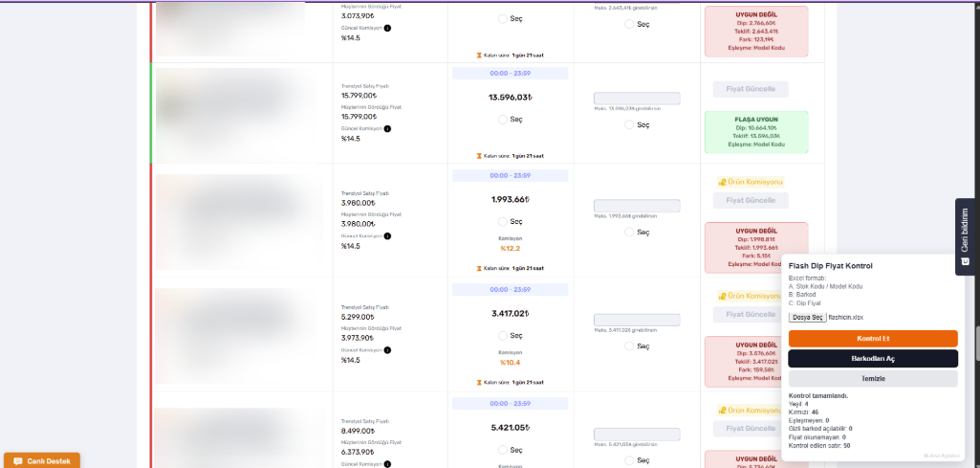980x468 pixels.
Task: Select the Seç radio under 1.993,66₺ price
Action: click(x=503, y=221)
